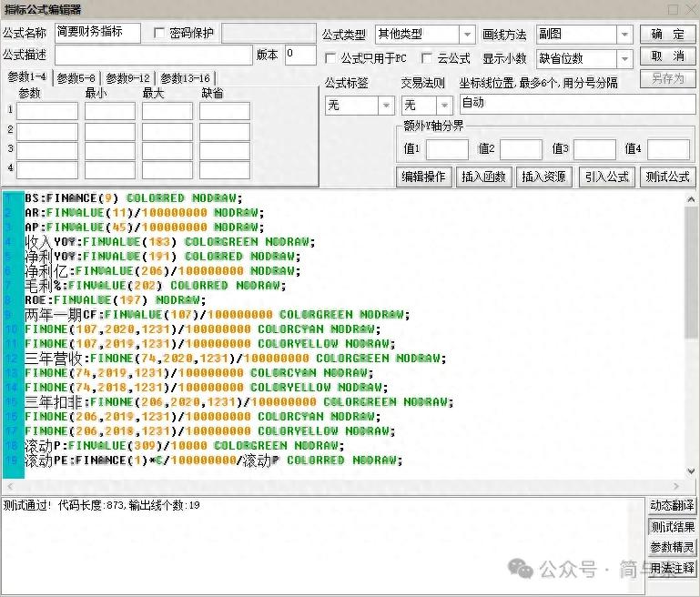The height and width of the screenshot is (597, 700).
Task: Switch to 参数13-16 tab
Action: click(186, 78)
